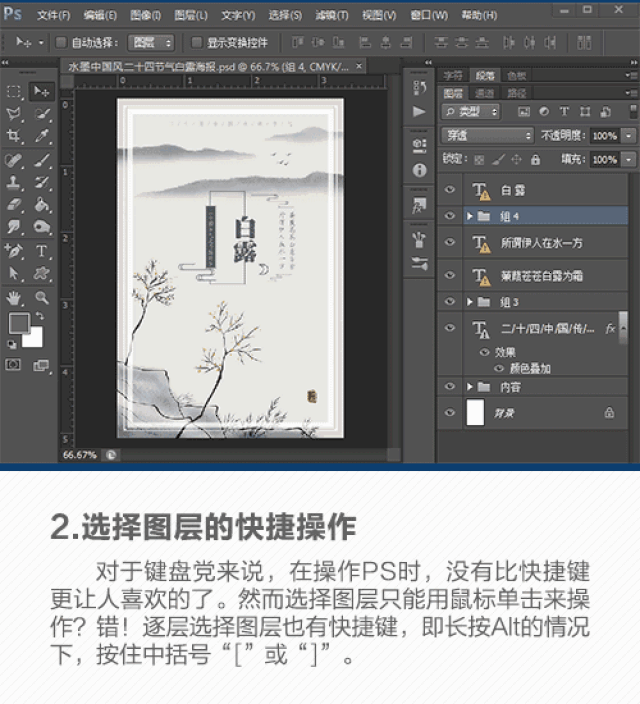Filter layers by pixel layer icon

point(524,111)
